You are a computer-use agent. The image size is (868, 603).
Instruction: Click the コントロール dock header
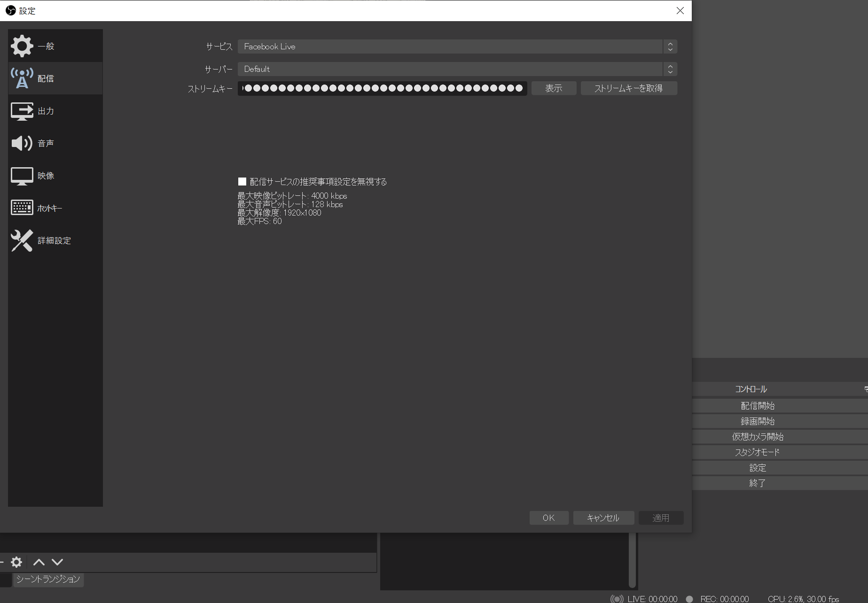[x=751, y=389]
